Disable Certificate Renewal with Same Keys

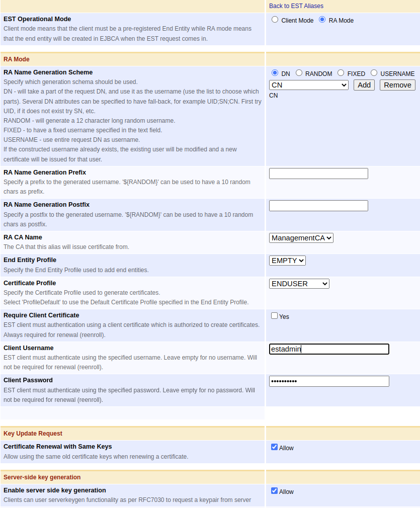[274, 447]
